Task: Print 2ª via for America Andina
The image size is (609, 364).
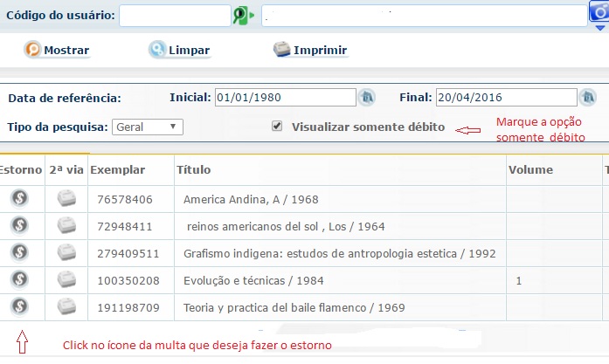Action: coord(67,199)
